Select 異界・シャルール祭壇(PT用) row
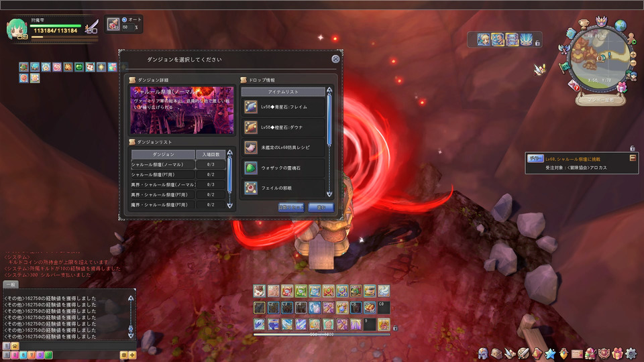The height and width of the screenshot is (362, 644). click(178, 194)
